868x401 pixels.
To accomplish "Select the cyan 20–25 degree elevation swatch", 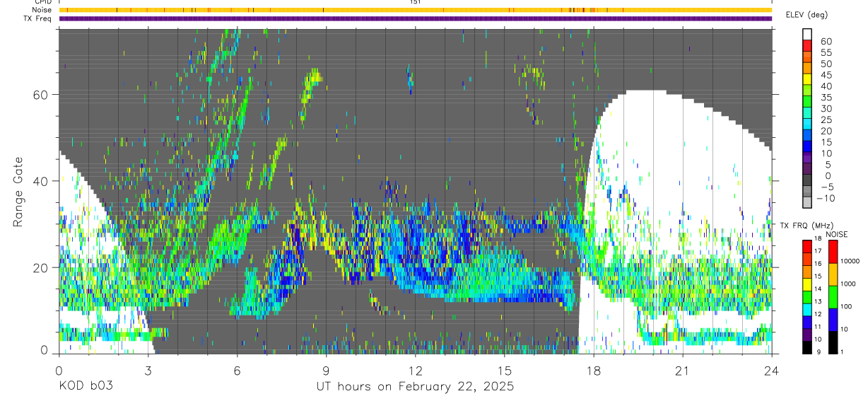I will (808, 124).
